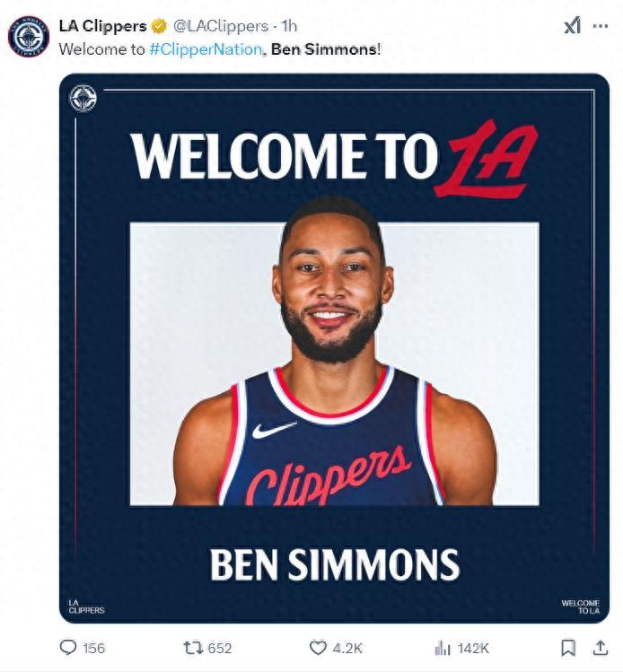The width and height of the screenshot is (623, 672).
Task: Repost the tweet using the retweet icon
Action: [x=192, y=648]
